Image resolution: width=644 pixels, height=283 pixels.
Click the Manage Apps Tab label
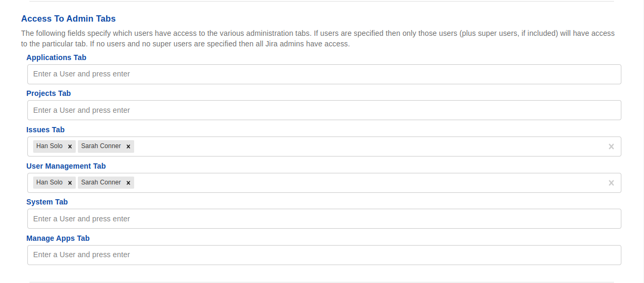pyautogui.click(x=58, y=238)
